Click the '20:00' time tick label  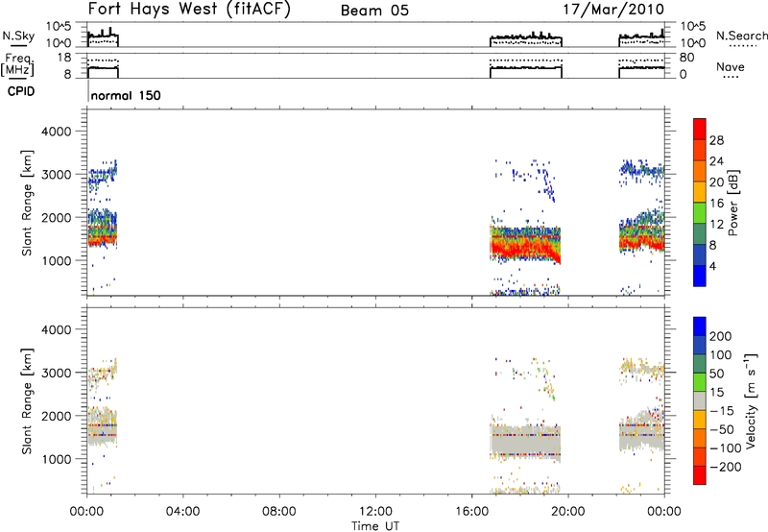point(568,512)
